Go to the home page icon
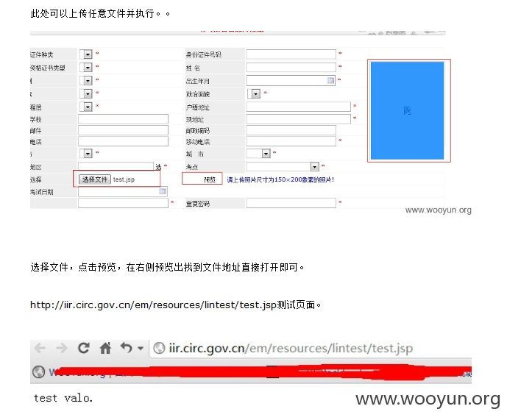The width and height of the screenshot is (507, 420). point(105,348)
